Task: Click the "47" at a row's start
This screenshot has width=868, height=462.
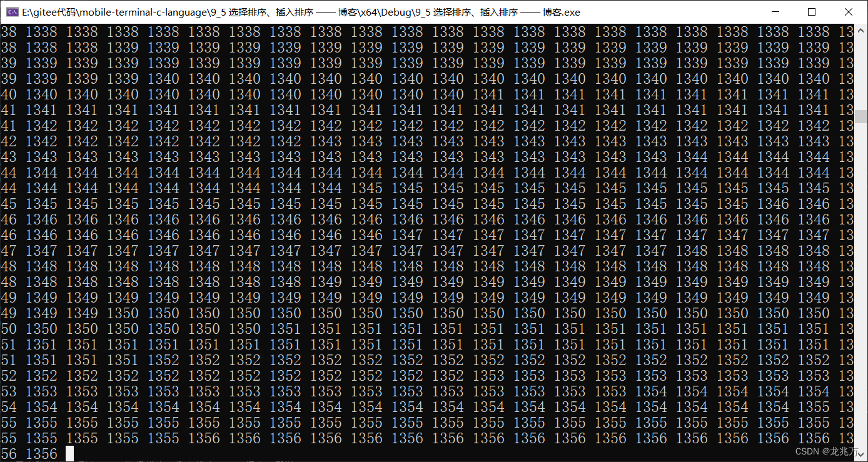Action: tap(9, 251)
